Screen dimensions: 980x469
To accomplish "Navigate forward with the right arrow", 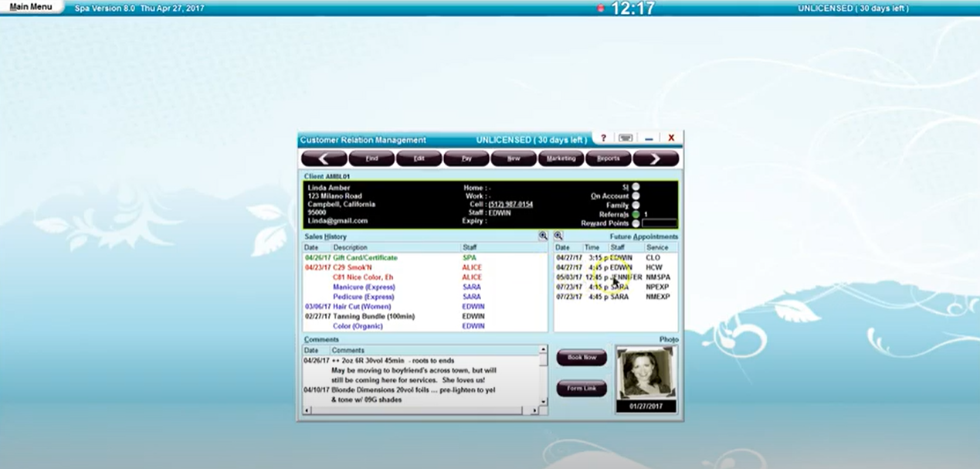I will (656, 158).
